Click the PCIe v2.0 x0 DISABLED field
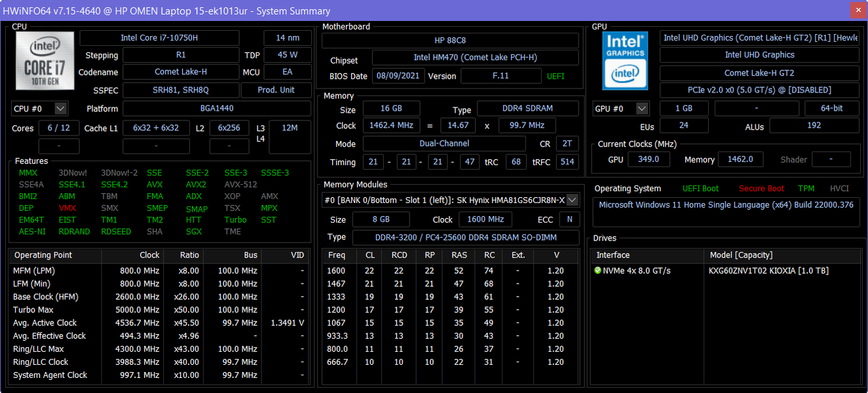This screenshot has height=393, width=868. (x=759, y=90)
